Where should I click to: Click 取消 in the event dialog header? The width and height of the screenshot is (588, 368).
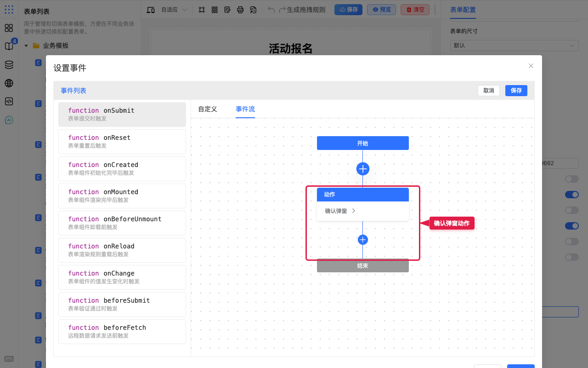pyautogui.click(x=489, y=91)
